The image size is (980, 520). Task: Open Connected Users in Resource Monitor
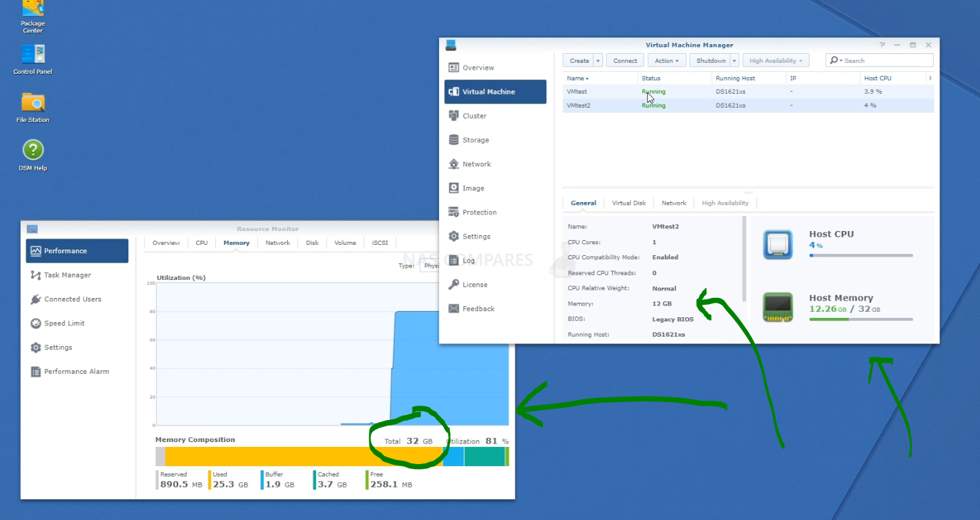click(x=77, y=299)
